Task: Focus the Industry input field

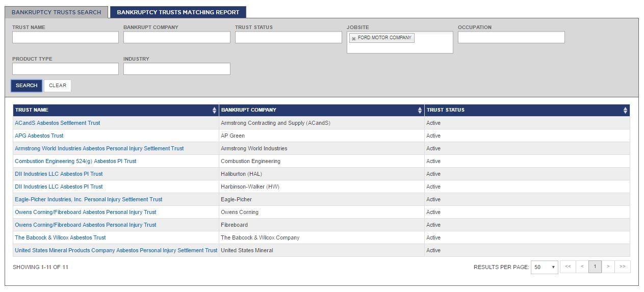Action: click(177, 69)
